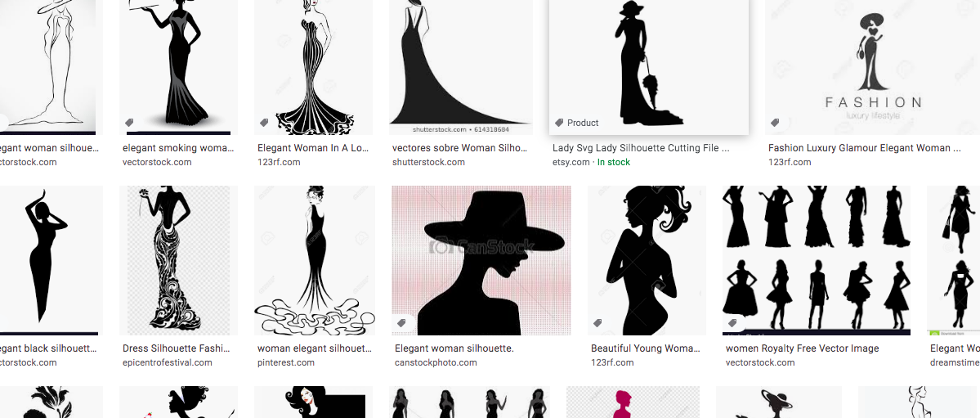This screenshot has height=418, width=980.
Task: Visit the canstockphoto.com source link
Action: (436, 362)
